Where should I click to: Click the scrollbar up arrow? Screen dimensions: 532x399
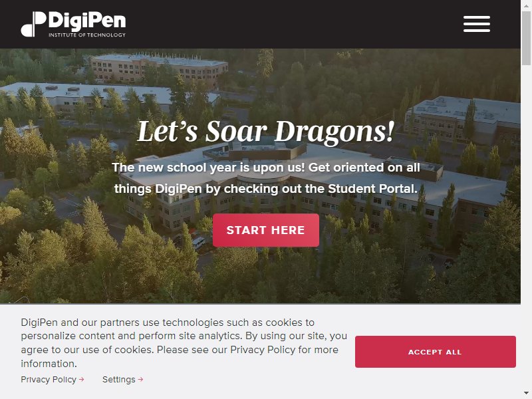pos(526,5)
